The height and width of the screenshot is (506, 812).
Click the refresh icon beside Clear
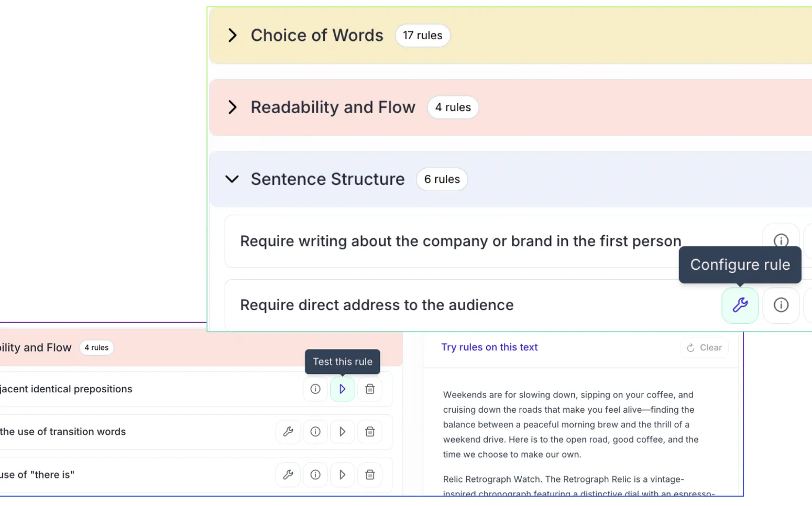690,347
